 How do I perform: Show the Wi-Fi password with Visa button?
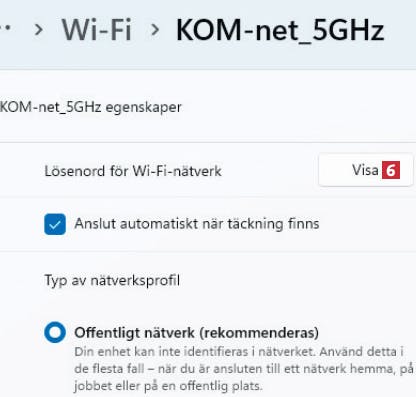pos(366,170)
